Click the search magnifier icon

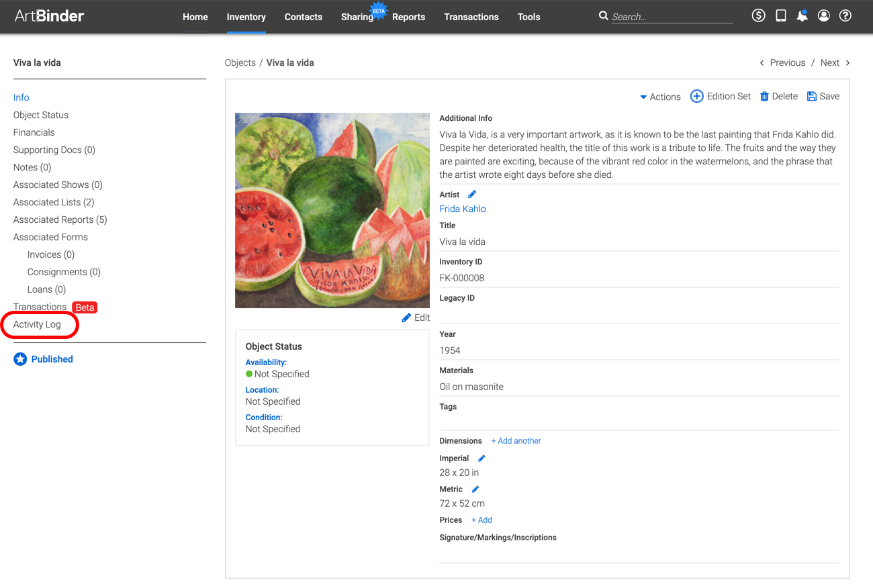pos(603,15)
